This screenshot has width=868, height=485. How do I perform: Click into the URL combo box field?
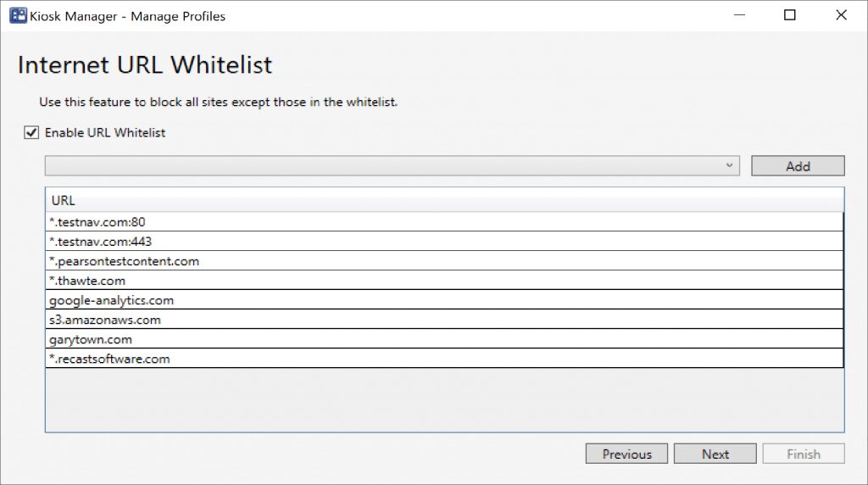pyautogui.click(x=381, y=166)
